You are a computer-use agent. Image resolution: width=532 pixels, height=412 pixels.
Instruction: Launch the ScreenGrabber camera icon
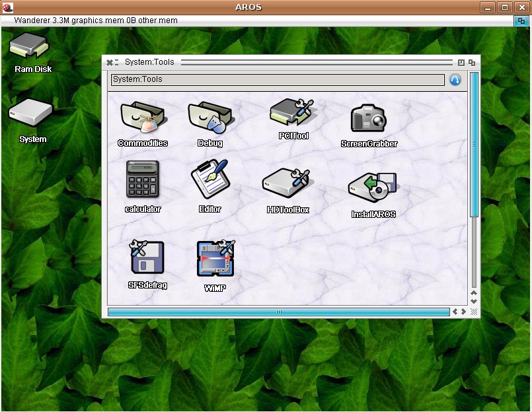tap(368, 120)
